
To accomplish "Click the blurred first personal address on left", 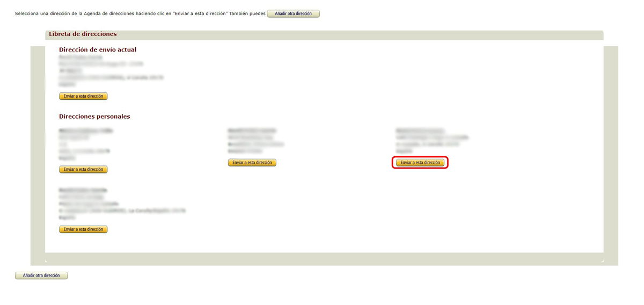I will tap(86, 144).
